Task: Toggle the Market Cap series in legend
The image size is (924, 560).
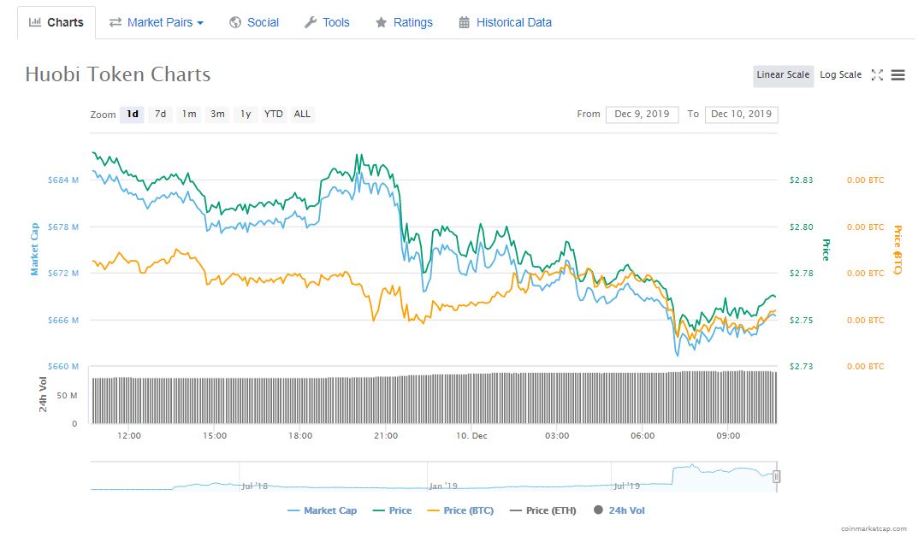Action: [x=323, y=510]
